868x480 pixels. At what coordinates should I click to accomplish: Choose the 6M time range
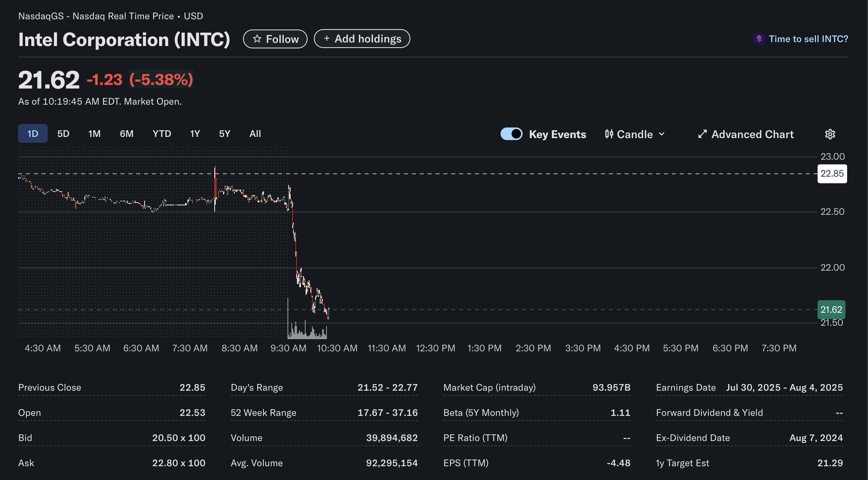(x=126, y=134)
